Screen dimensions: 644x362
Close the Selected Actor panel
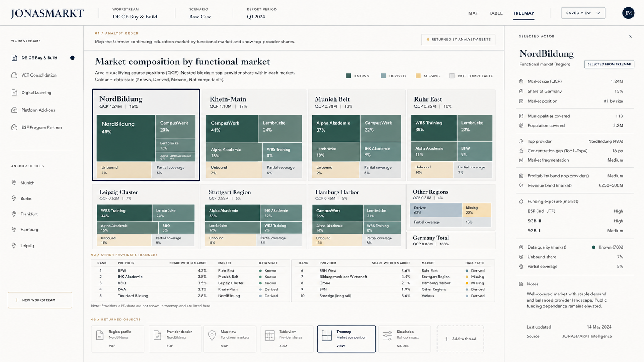coord(630,36)
